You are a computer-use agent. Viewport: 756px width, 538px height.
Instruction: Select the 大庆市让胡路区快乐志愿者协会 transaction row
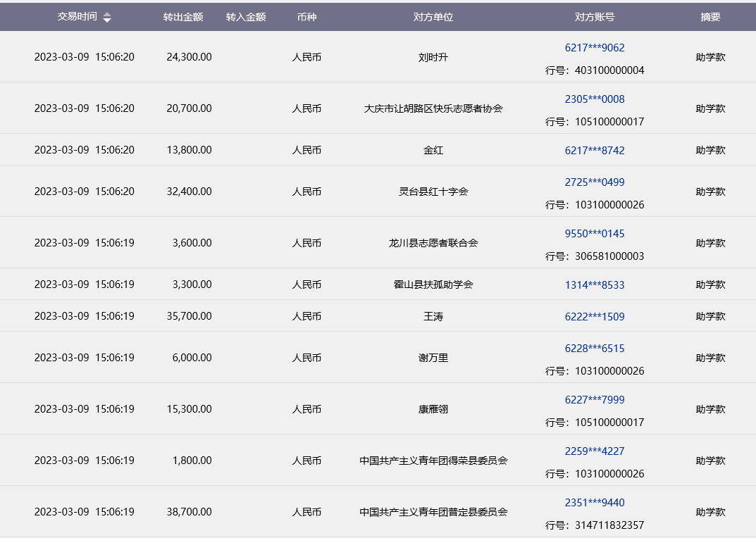433,108
